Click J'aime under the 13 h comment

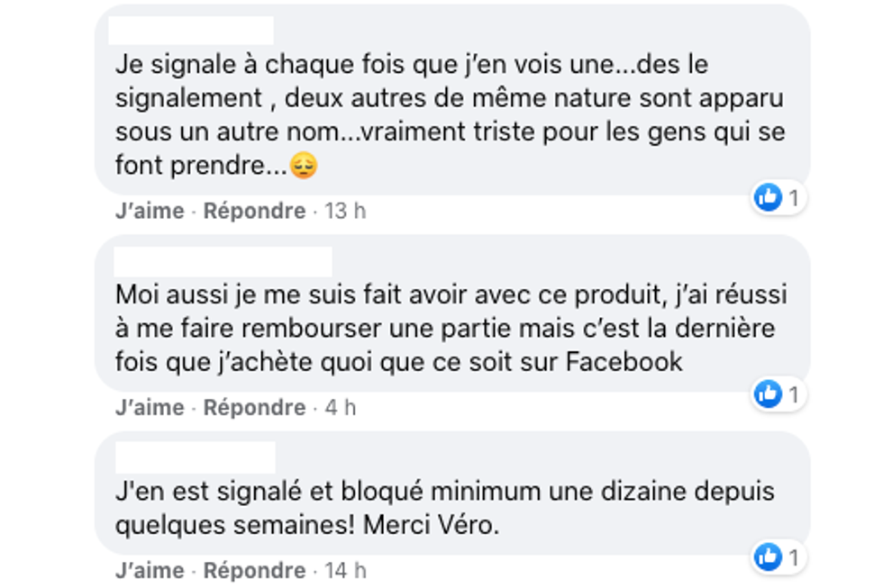(x=150, y=211)
